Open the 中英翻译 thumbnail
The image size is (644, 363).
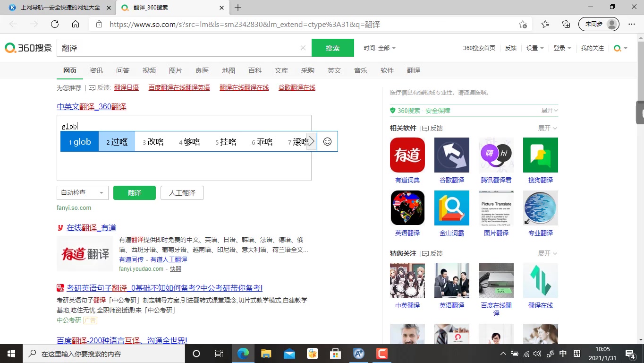click(407, 280)
